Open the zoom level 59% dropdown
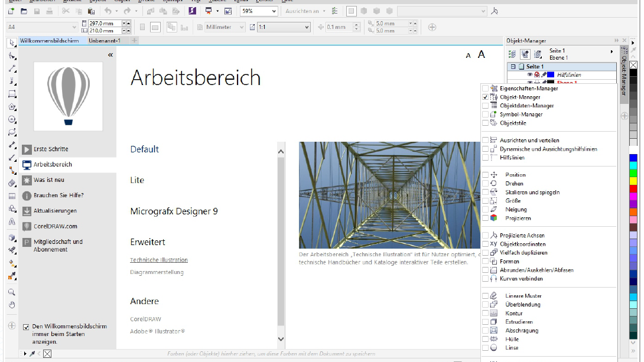 (274, 11)
